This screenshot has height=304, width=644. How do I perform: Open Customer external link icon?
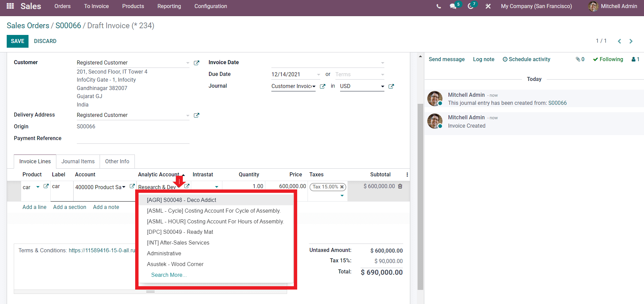pyautogui.click(x=197, y=63)
